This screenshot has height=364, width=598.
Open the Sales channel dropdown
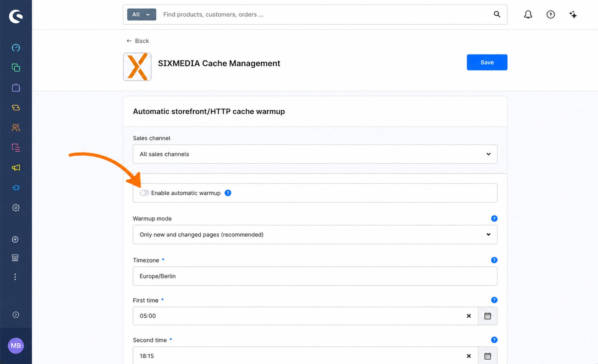pyautogui.click(x=315, y=154)
